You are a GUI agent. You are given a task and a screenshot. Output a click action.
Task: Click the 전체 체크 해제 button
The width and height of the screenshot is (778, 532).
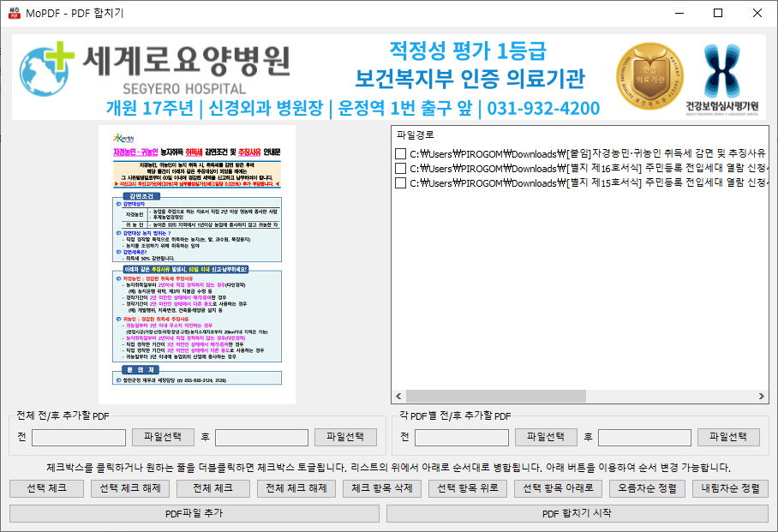coord(296,488)
